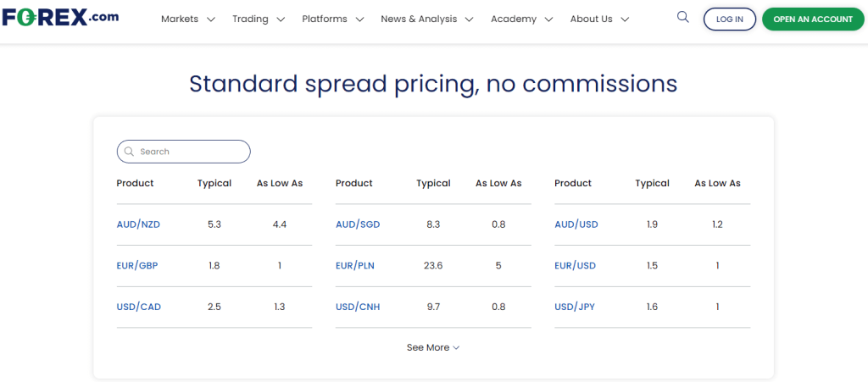The height and width of the screenshot is (382, 868).
Task: Select the 1.6 typical spread for USD/JPY
Action: point(652,307)
